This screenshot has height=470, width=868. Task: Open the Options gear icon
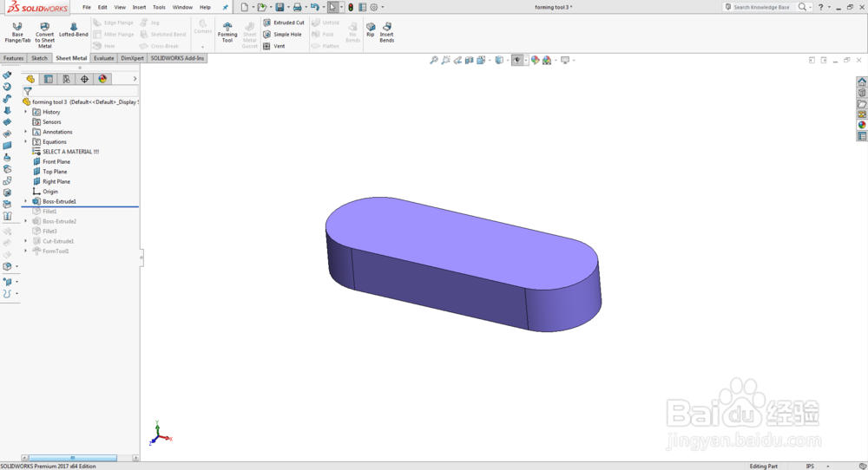[373, 7]
